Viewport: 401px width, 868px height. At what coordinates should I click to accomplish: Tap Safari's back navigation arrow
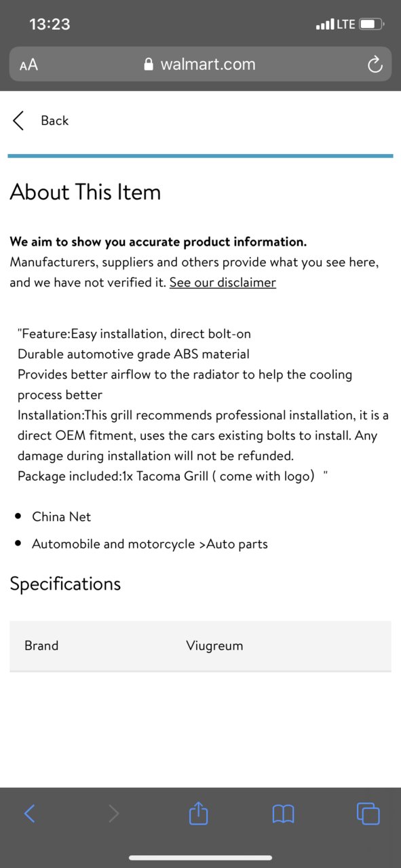click(29, 813)
